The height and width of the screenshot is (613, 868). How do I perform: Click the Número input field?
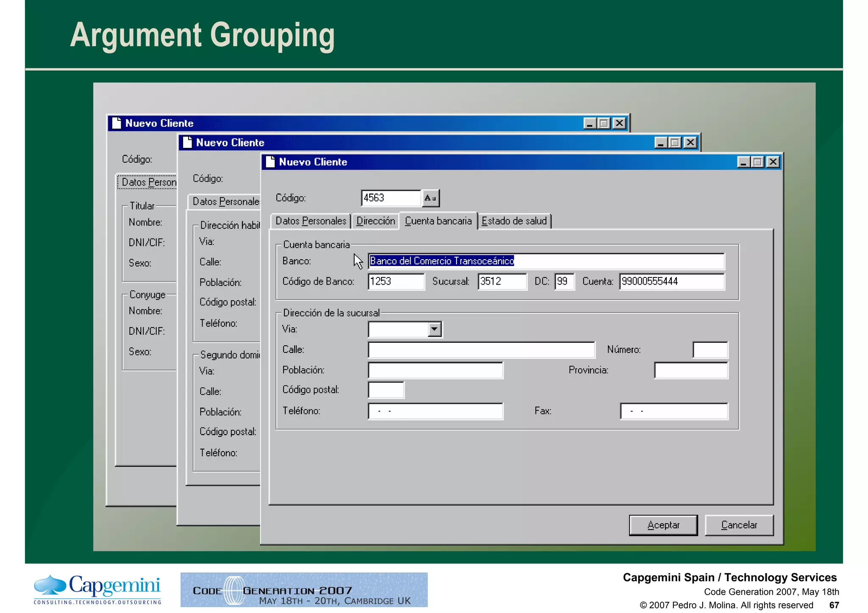coord(710,350)
